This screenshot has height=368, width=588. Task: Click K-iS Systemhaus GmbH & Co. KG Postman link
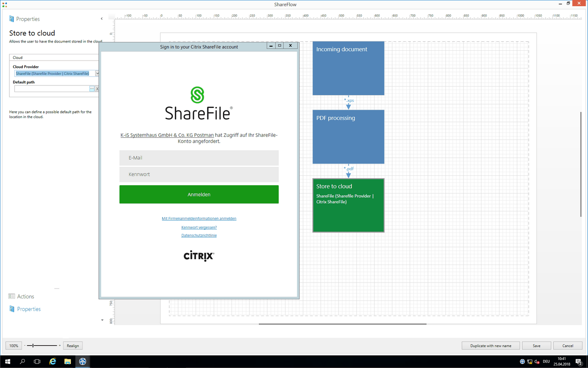[x=167, y=135]
